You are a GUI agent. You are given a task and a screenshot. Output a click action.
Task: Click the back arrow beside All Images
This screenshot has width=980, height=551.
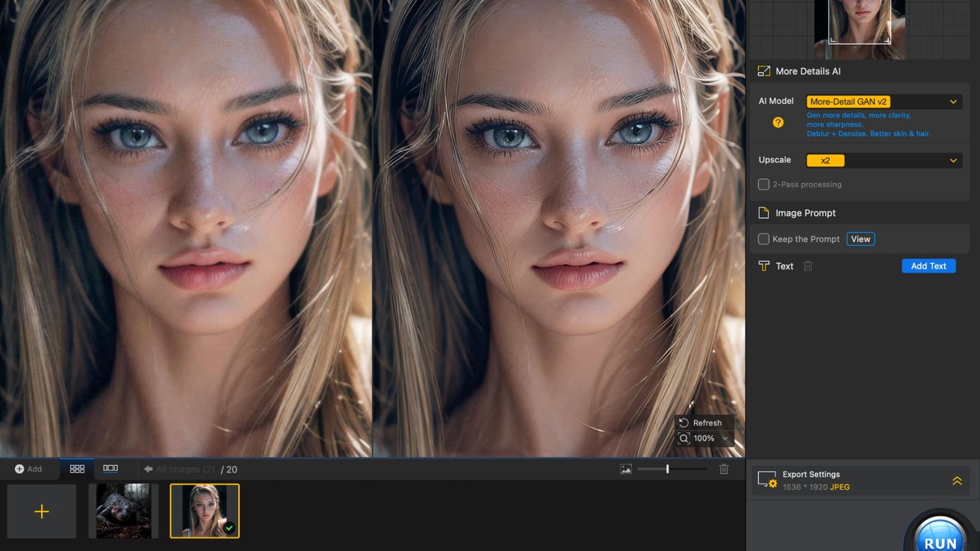tap(148, 469)
